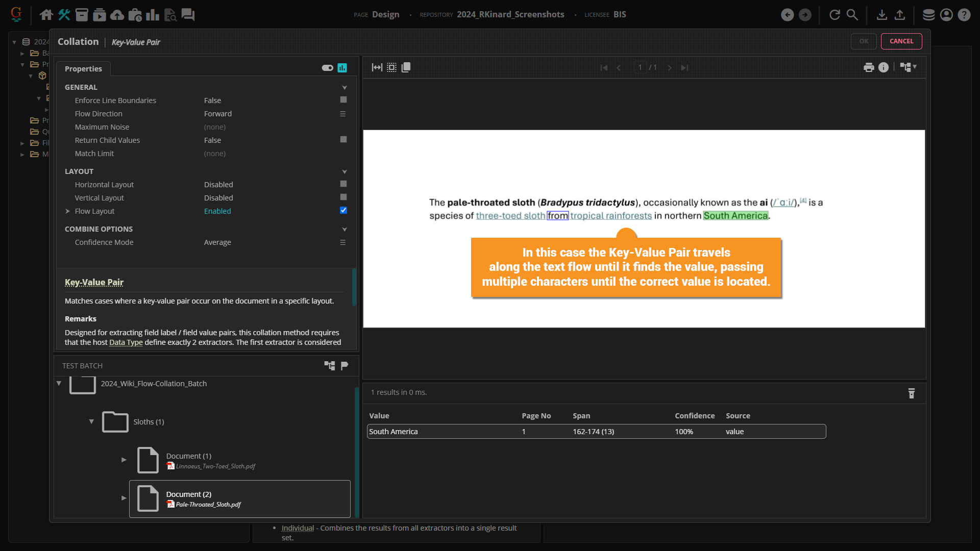980x551 pixels.
Task: Uncheck the Flow Layout checkbox
Action: 344,210
